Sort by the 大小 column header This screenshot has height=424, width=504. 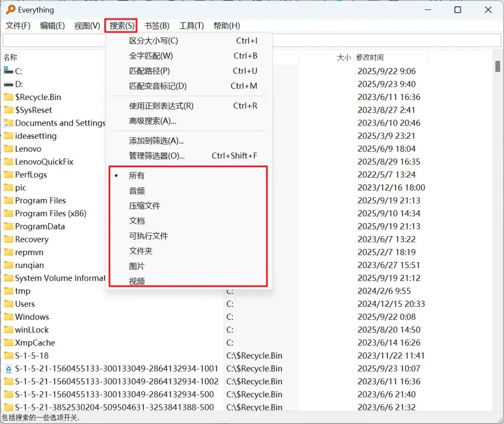(343, 57)
